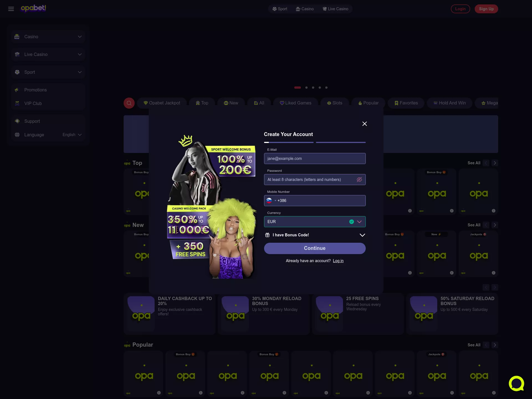This screenshot has width=532, height=399.
Task: Select the third banner carousel dot
Action: 313,88
